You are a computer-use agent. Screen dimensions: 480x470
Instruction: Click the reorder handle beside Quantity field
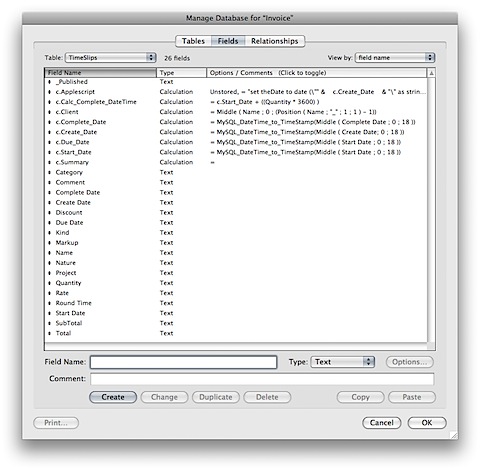click(49, 283)
